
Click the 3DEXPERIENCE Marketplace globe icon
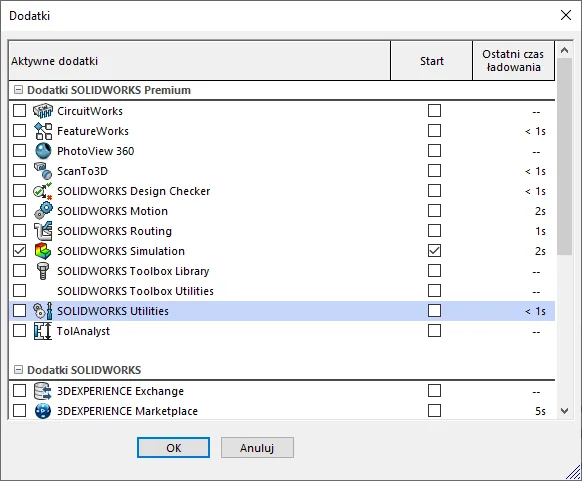(43, 411)
